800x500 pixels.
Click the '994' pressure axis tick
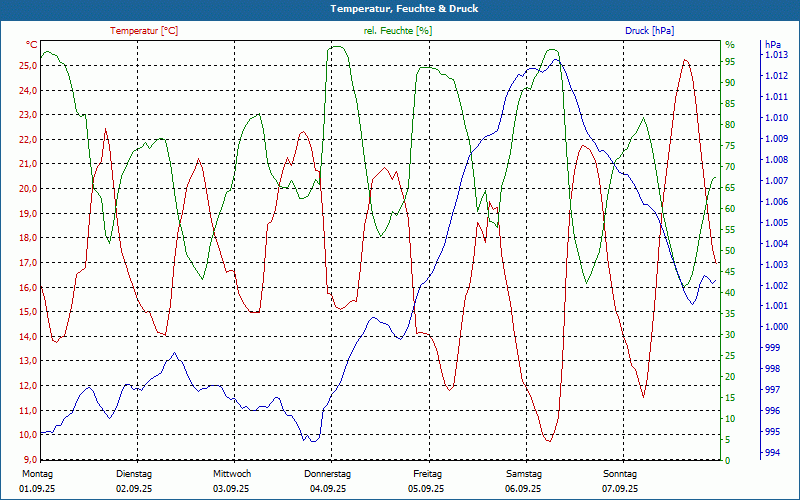[x=772, y=454]
